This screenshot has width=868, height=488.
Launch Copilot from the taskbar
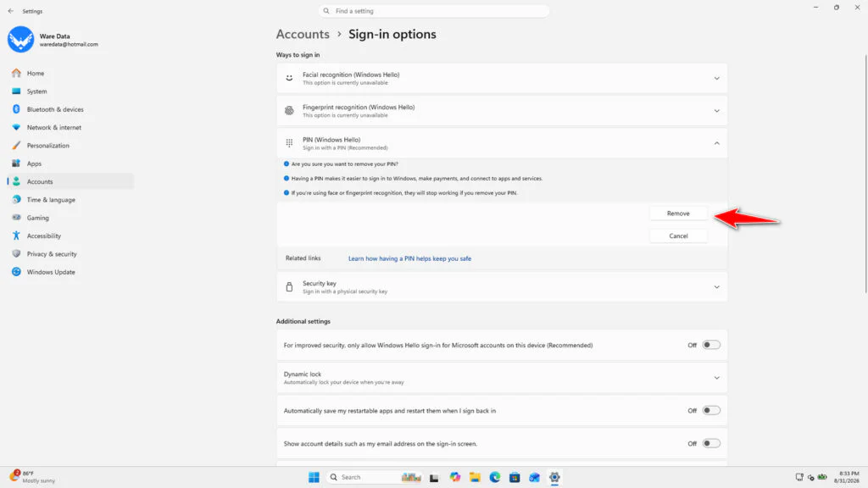(x=455, y=477)
